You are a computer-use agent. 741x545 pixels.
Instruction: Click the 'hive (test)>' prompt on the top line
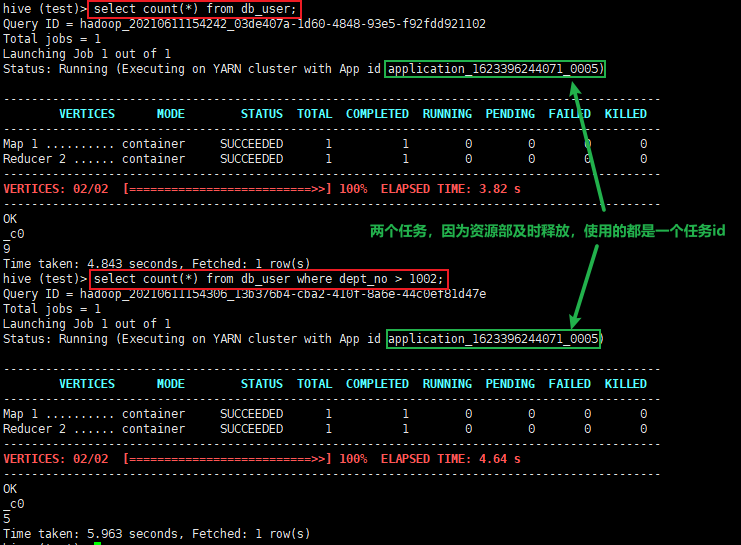pyautogui.click(x=45, y=9)
